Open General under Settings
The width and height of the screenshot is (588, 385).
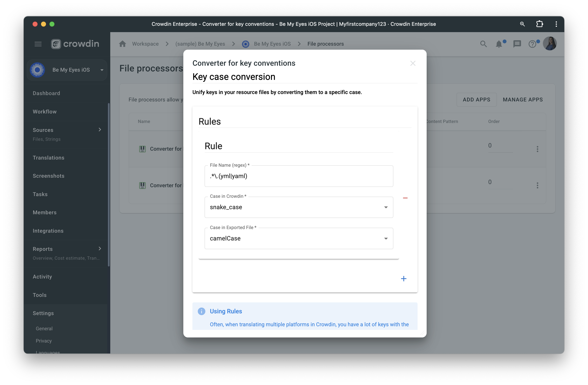click(x=44, y=329)
